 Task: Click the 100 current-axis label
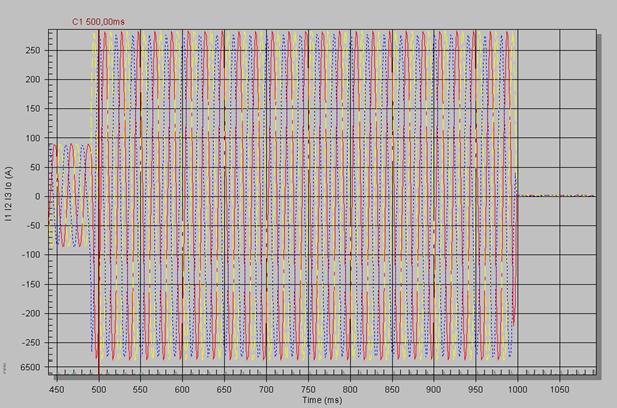(x=33, y=138)
